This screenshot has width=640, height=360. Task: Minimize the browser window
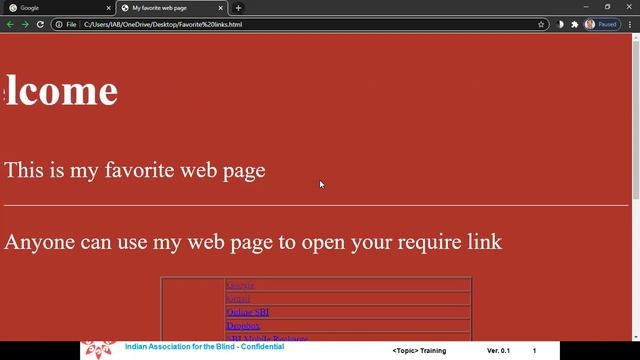pos(586,7)
